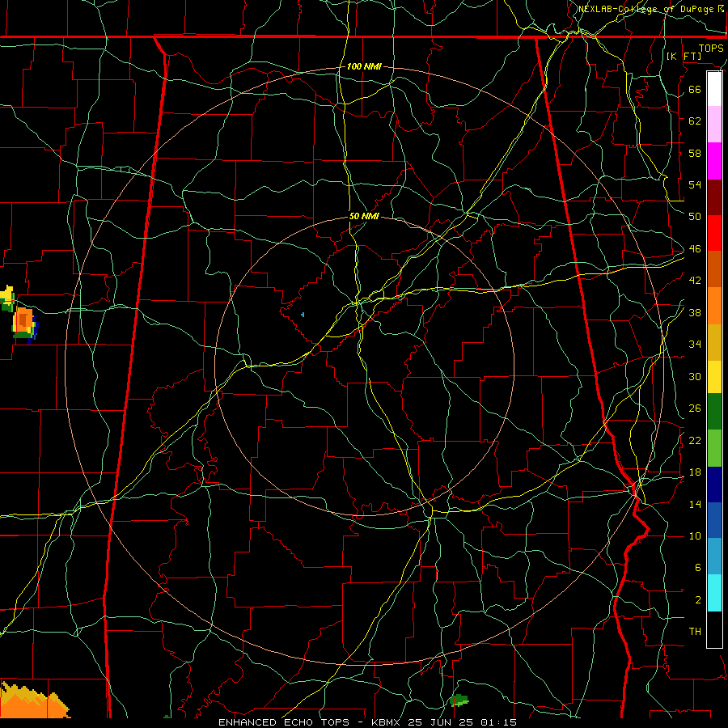Pick the medium blue 18 kft legend swatch
This screenshot has height=728, width=728.
(x=714, y=520)
